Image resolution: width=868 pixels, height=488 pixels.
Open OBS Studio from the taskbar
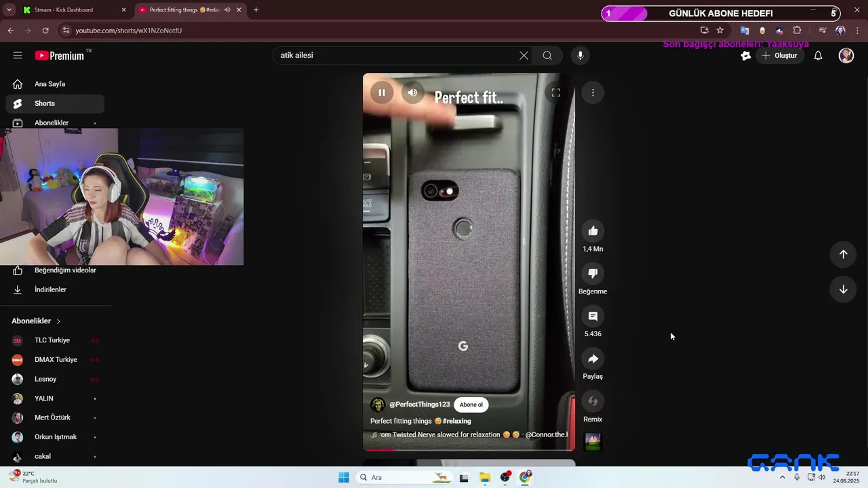(x=505, y=478)
